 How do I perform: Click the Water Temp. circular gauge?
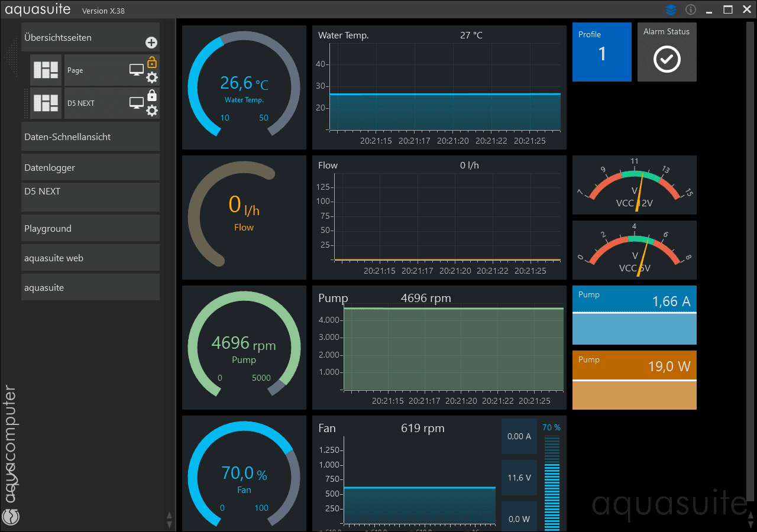[x=244, y=87]
